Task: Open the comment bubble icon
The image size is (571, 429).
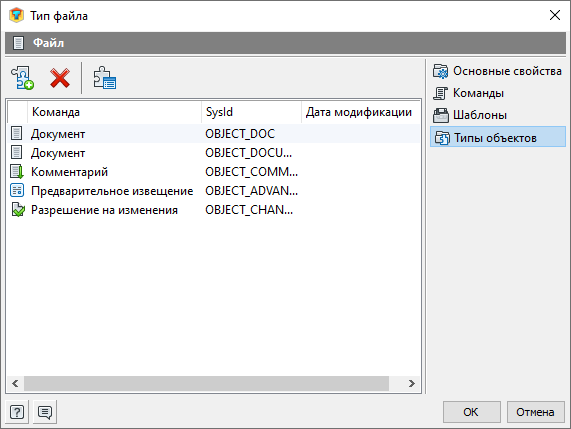Action: pyautogui.click(x=45, y=412)
